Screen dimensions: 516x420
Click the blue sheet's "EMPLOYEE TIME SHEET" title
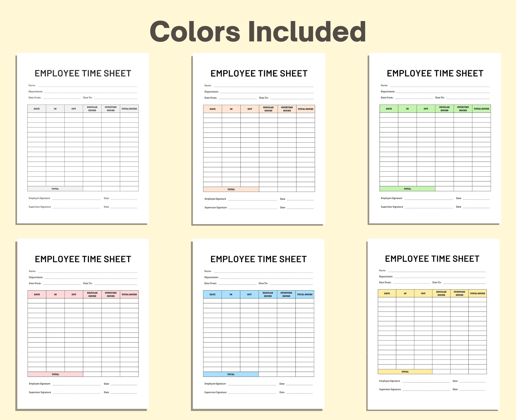258,259
